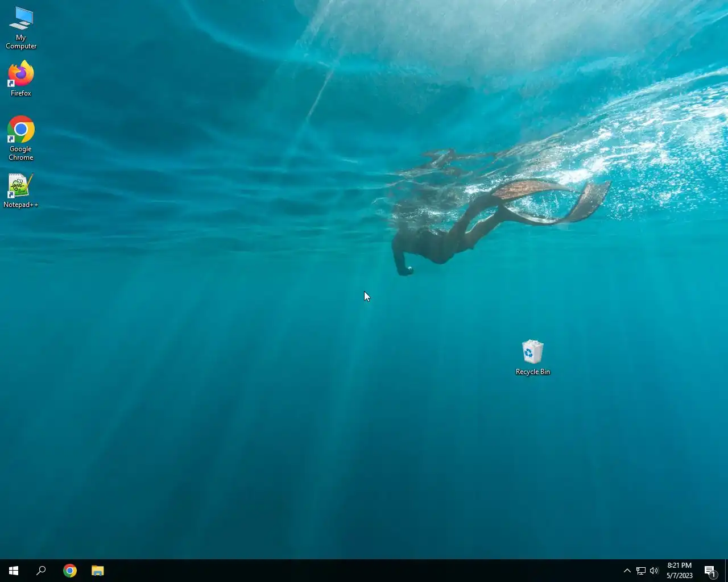Open File Explorer from the taskbar
This screenshot has height=582, width=728.
click(x=98, y=571)
